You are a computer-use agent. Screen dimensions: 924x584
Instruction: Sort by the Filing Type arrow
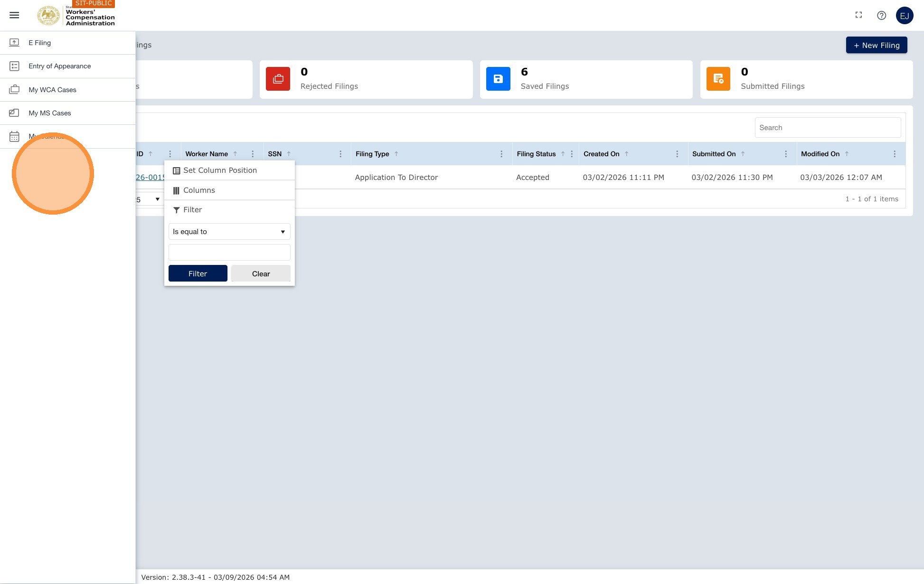pyautogui.click(x=396, y=154)
